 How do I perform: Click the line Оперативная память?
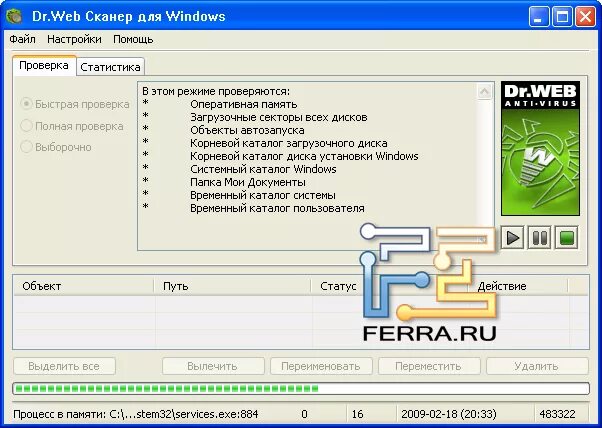(243, 104)
